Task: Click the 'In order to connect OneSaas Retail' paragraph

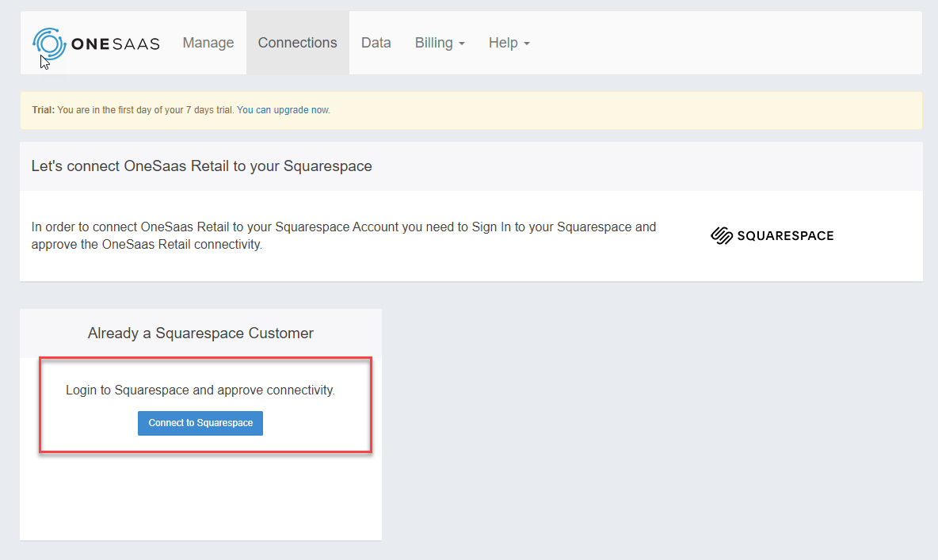Action: click(x=343, y=236)
